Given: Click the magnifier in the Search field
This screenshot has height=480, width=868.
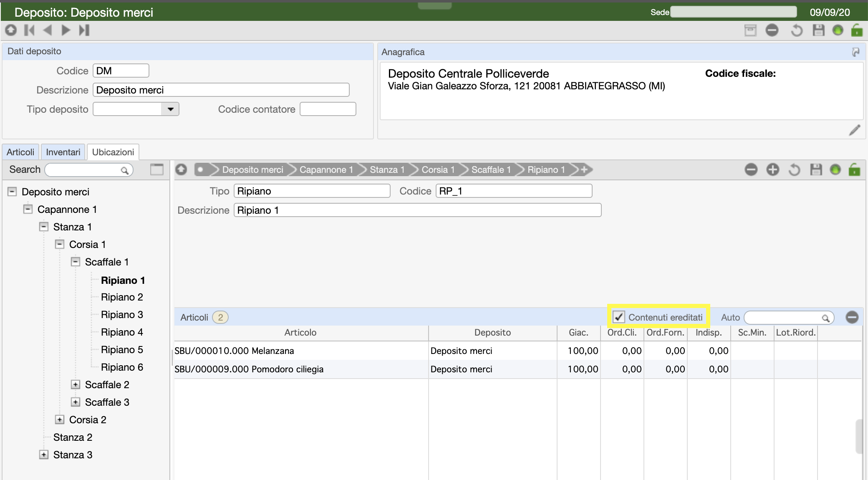Looking at the screenshot, I should point(124,170).
